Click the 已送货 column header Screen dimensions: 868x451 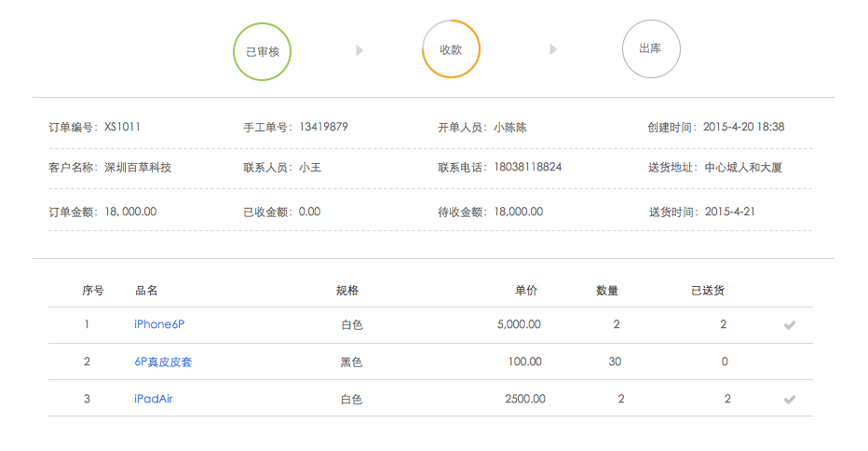[x=708, y=291]
